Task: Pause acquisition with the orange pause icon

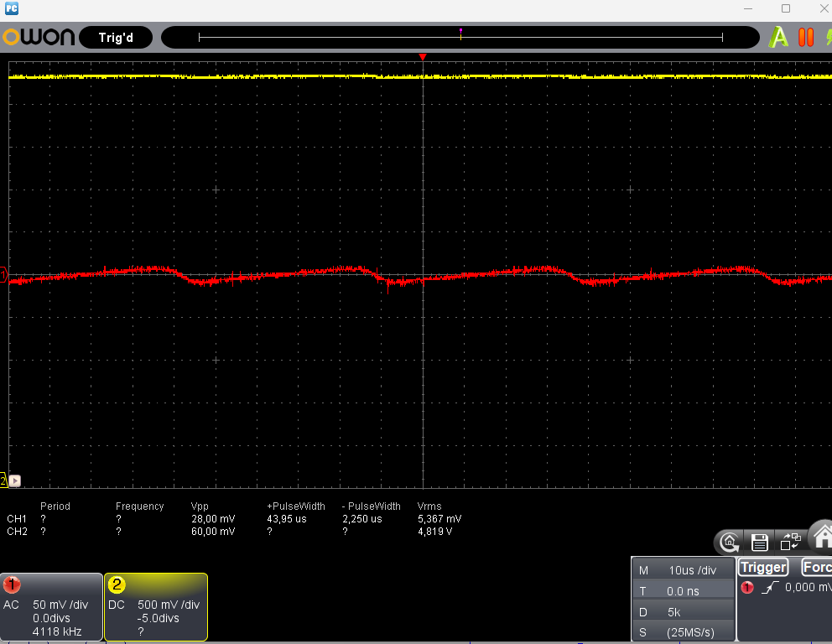Action: pyautogui.click(x=805, y=37)
